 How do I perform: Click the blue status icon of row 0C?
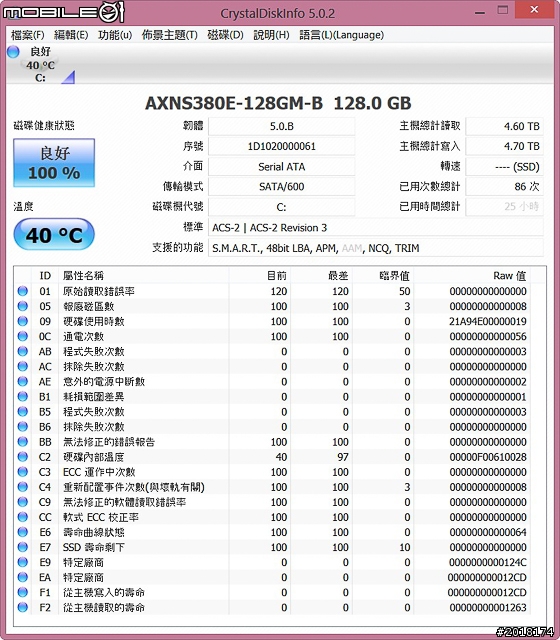pyautogui.click(x=22, y=336)
